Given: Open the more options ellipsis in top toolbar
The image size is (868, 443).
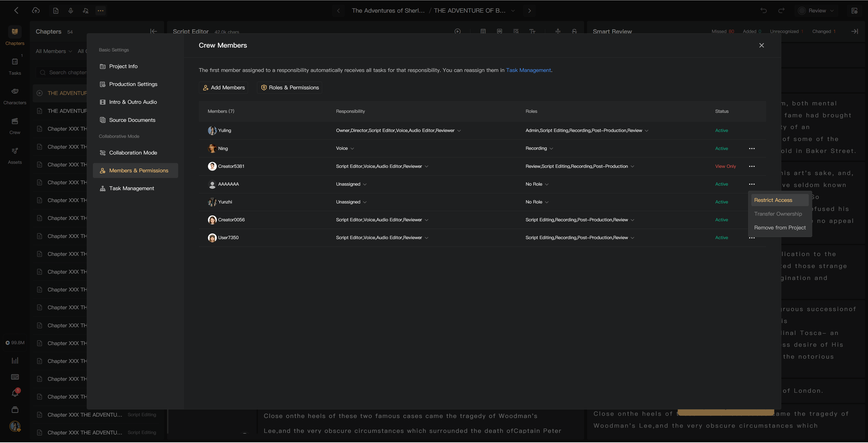Looking at the screenshot, I should pos(100,10).
